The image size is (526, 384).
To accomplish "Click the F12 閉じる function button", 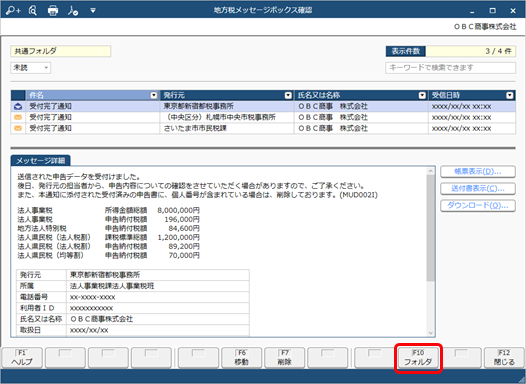I will coord(504,358).
